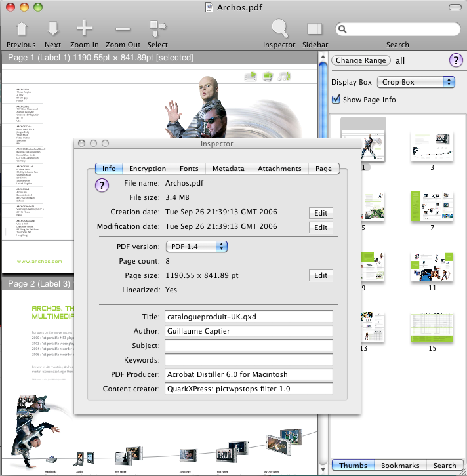Screen dimensions: 467x476
Task: Click the file size value 3.4 MB
Action: 177,197
